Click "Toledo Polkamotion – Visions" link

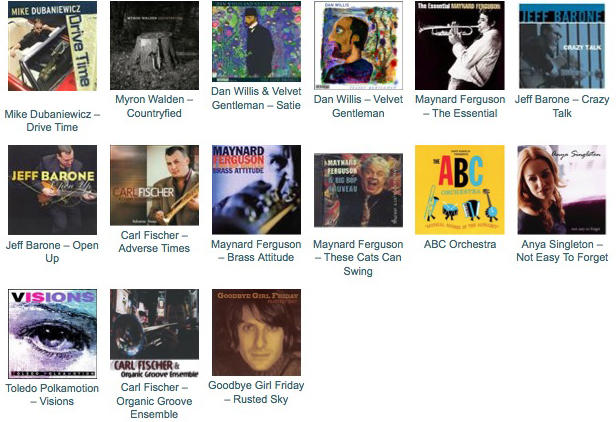click(52, 394)
